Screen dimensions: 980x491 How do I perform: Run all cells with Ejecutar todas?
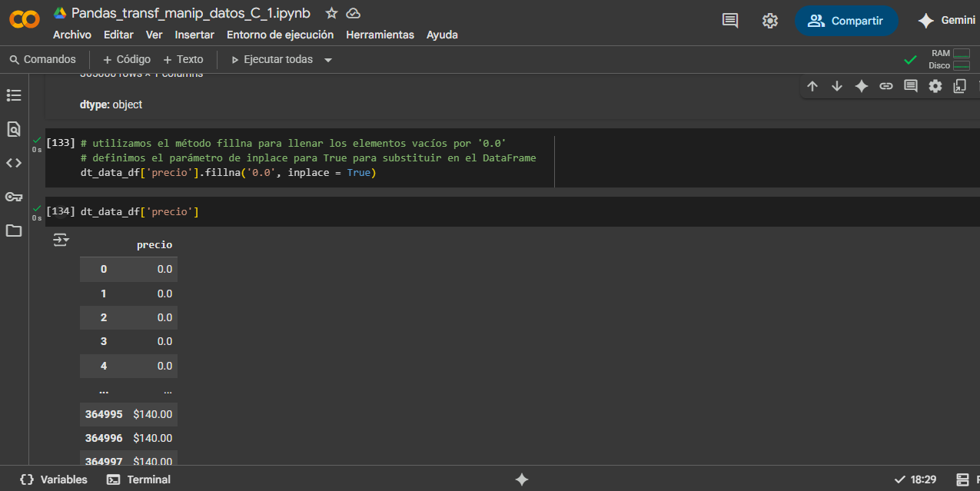(272, 59)
